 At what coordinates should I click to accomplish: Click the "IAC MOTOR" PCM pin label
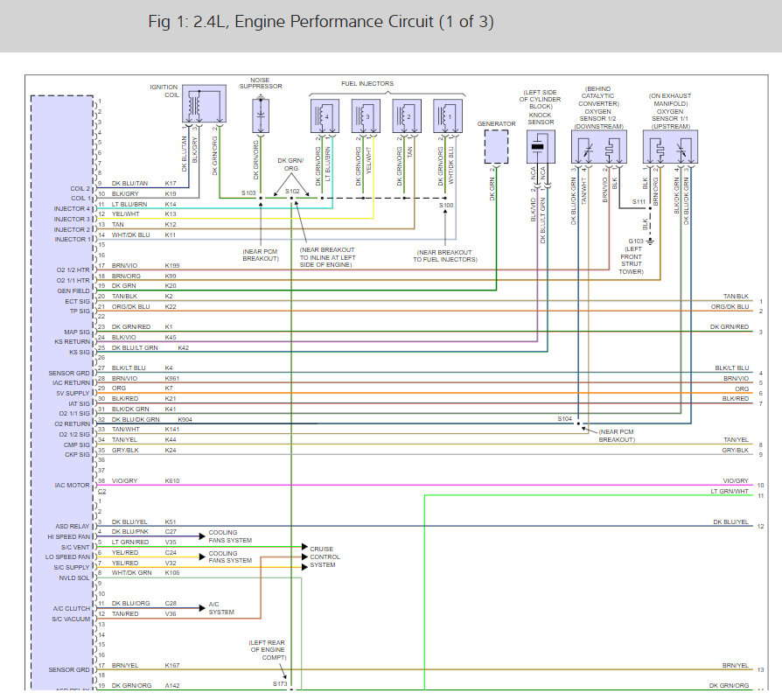[x=72, y=485]
